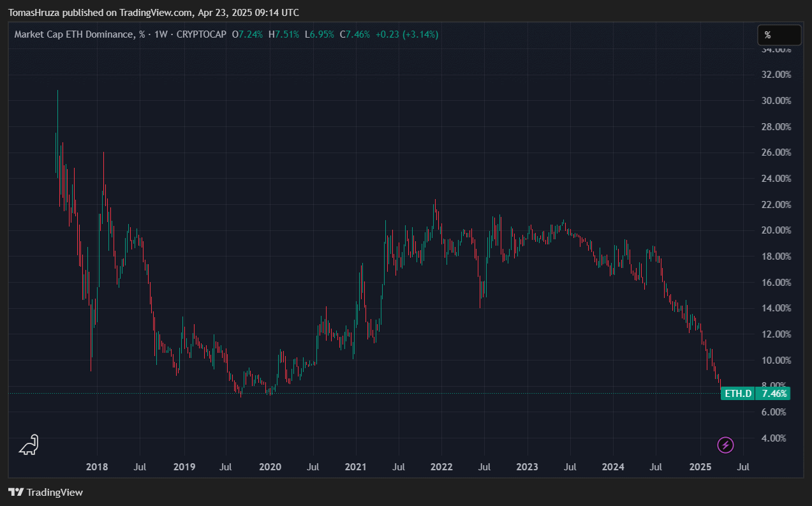812x506 pixels.
Task: Open the 1W interval selector in legend
Action: coord(161,34)
